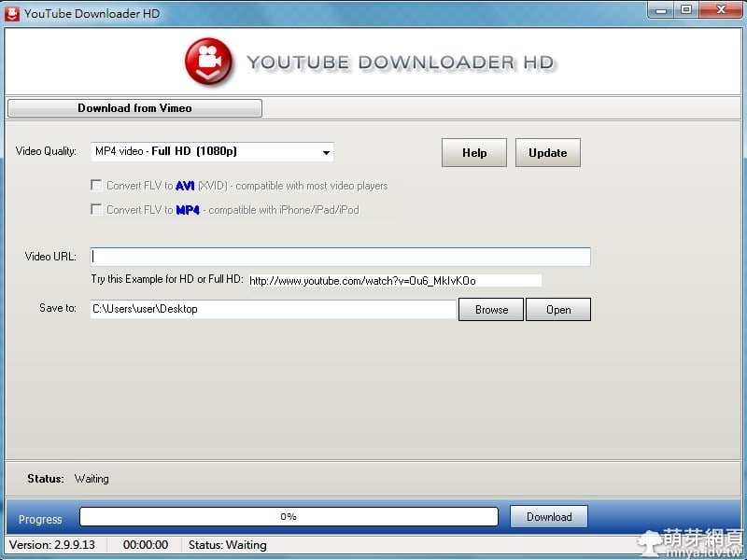Screen dimensions: 747x560
Task: Click the Video Quality: label
Action: tap(46, 151)
